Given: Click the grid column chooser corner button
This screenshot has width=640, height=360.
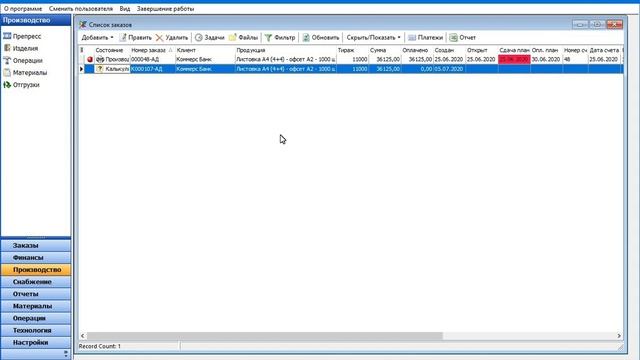Looking at the screenshot, I should tap(82, 50).
